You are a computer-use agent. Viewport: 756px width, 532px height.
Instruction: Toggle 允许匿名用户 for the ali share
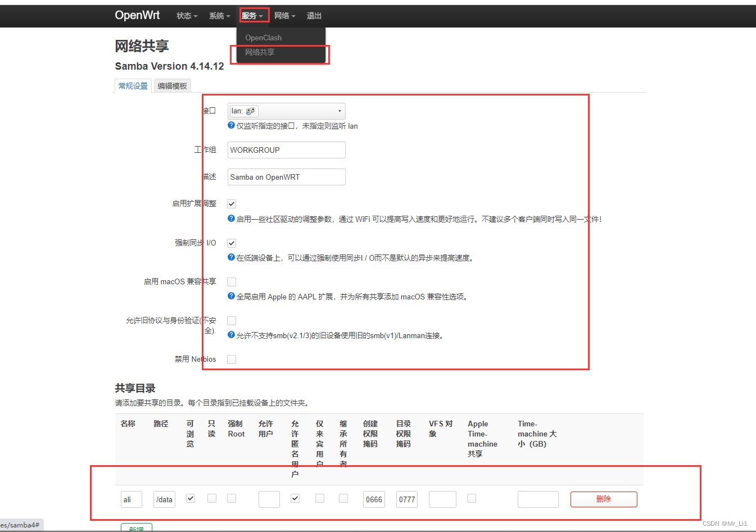(295, 498)
